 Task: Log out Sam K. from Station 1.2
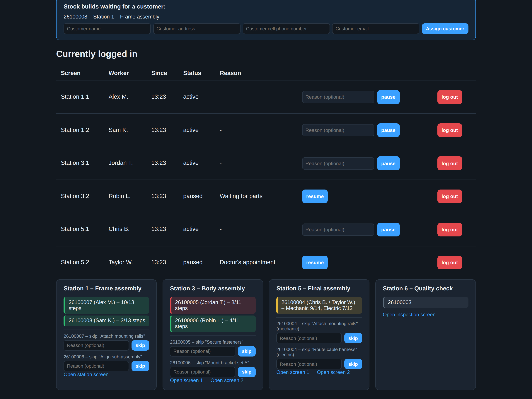coord(449,130)
